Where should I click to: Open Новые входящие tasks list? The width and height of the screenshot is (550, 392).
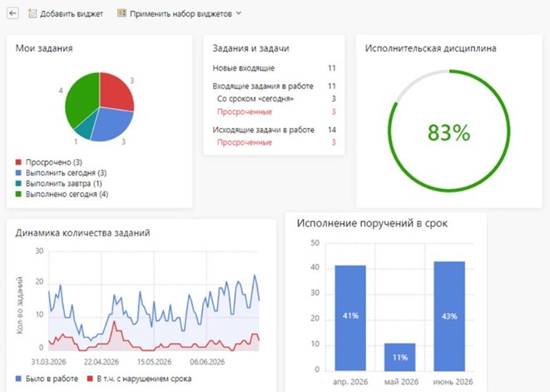[274, 68]
